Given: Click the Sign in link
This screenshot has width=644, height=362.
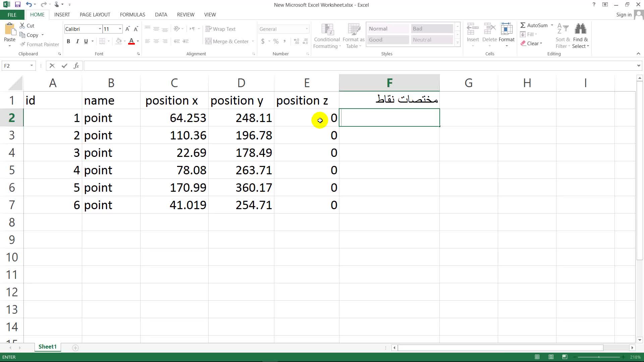Looking at the screenshot, I should pos(624,15).
